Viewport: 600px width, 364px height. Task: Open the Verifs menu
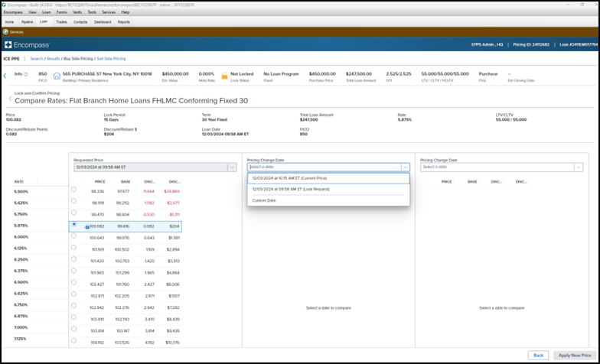[x=77, y=12]
